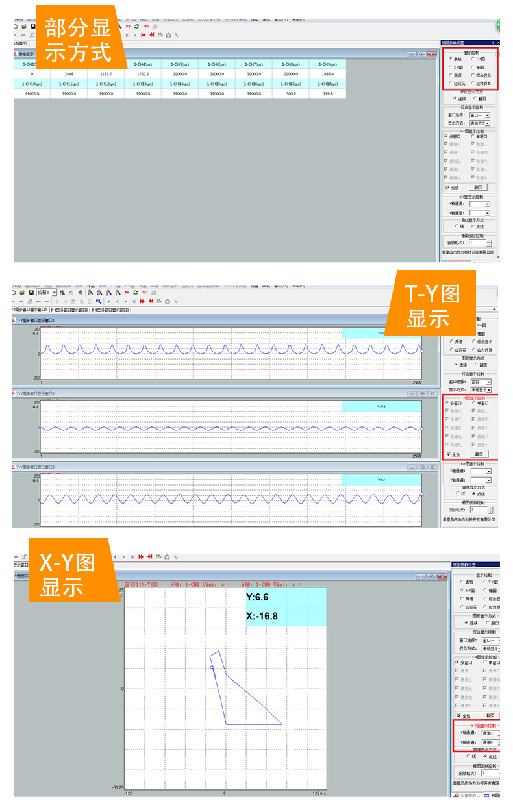Click the camera snapshot icon in the table display screenshot
Image resolution: width=513 pixels, height=812 pixels.
point(168,35)
